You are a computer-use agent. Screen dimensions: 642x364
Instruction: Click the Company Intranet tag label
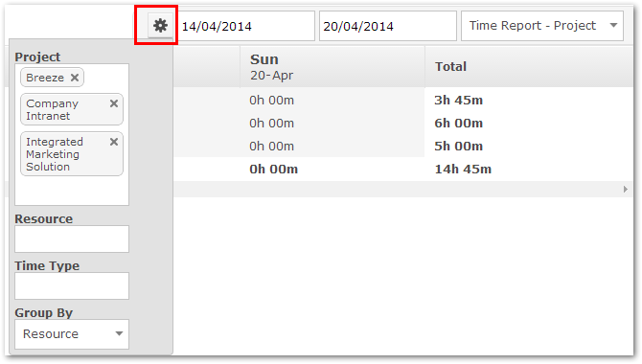pos(52,110)
